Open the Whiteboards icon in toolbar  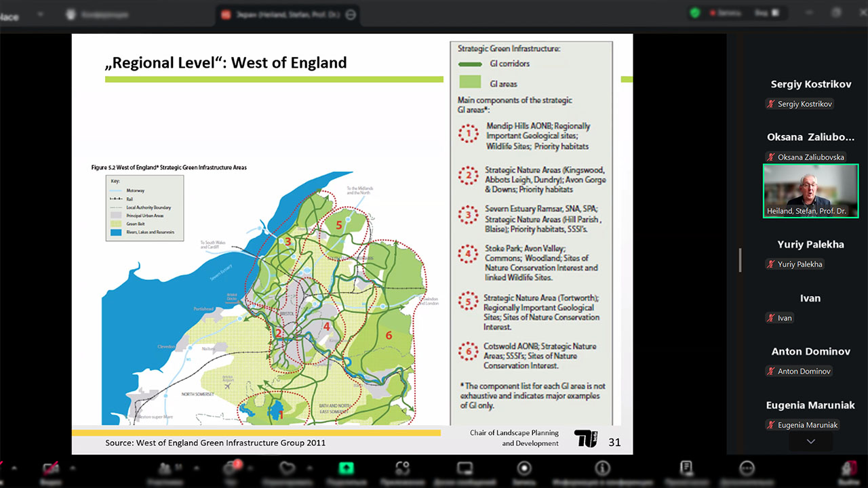[x=465, y=468]
